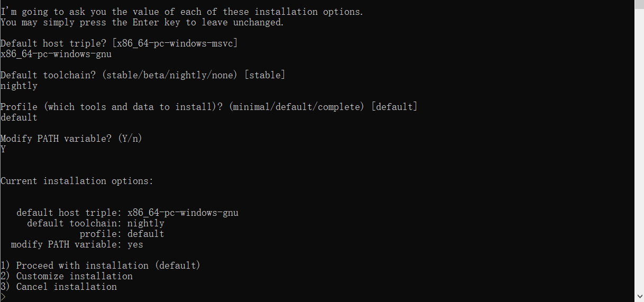Click the command prompt cursor line
The image size is (644, 302).
3,297
